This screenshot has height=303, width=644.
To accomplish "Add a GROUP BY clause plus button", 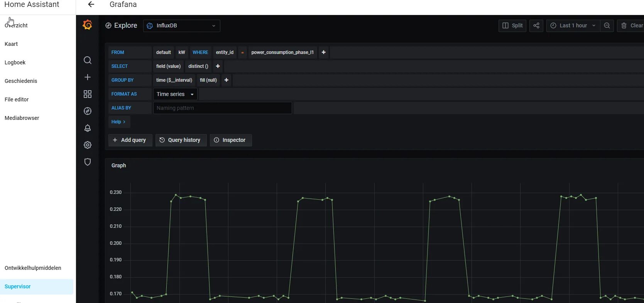I will 226,80.
